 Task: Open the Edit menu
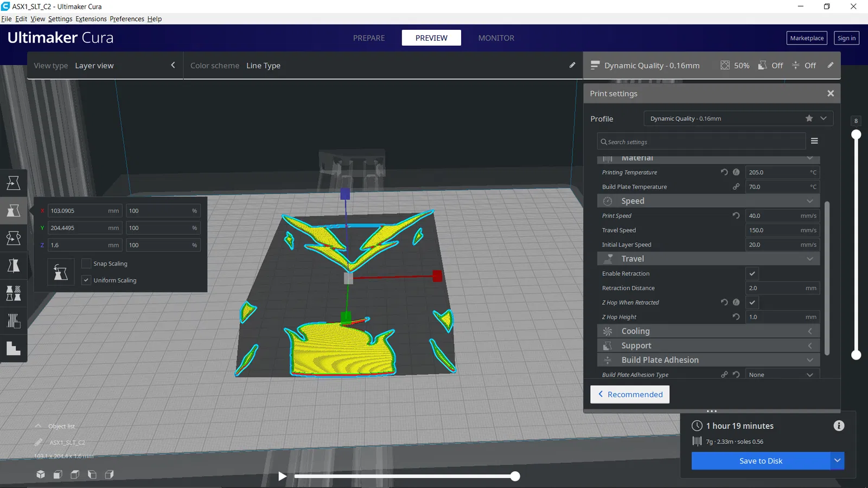tap(21, 18)
